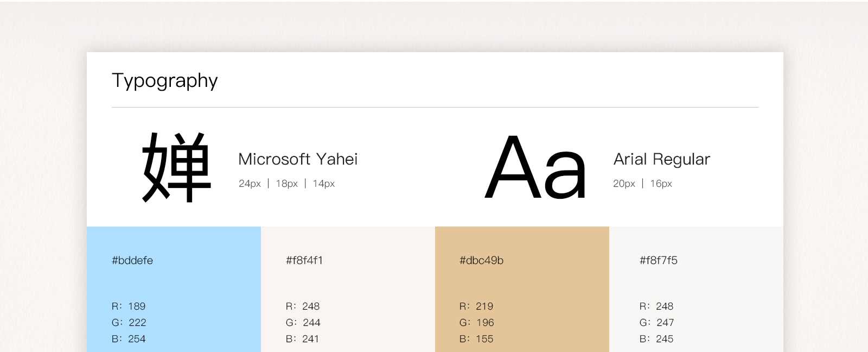Click the light blue #bddefe color swatch

point(206,282)
